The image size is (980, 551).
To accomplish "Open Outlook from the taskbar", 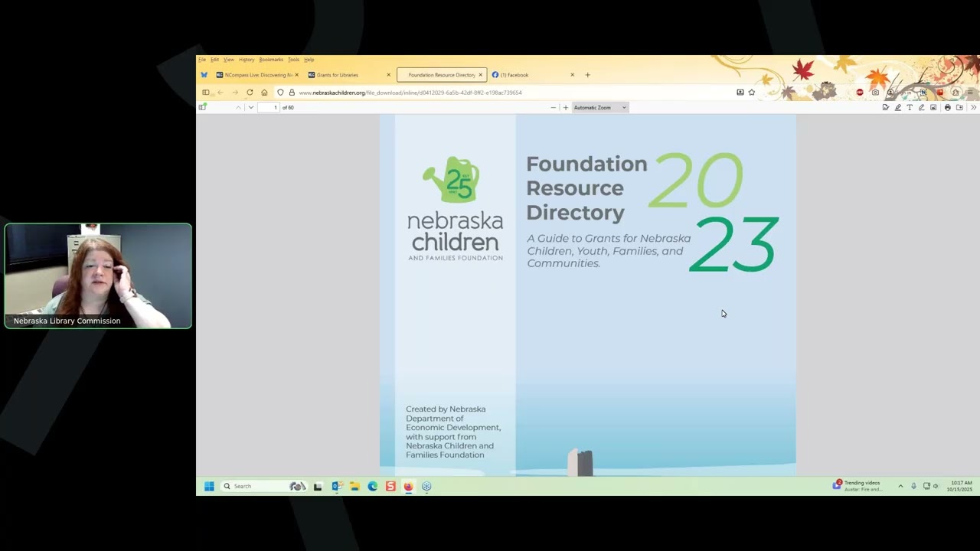I will [x=336, y=486].
